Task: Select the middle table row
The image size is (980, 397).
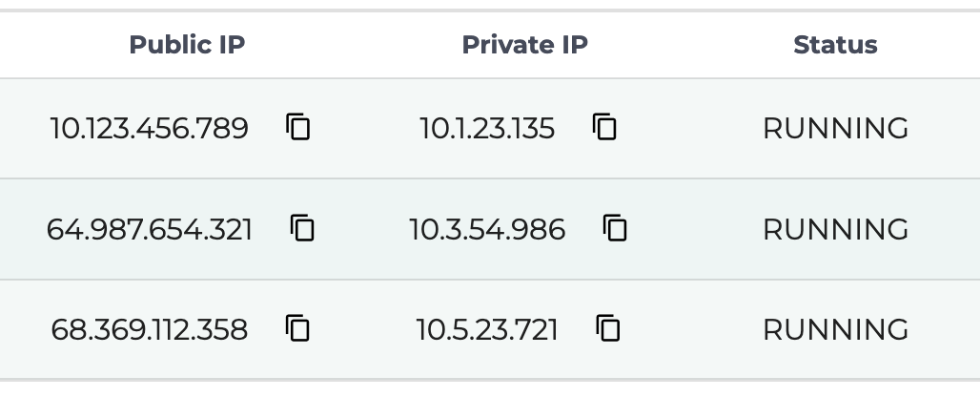Action: coord(696,229)
